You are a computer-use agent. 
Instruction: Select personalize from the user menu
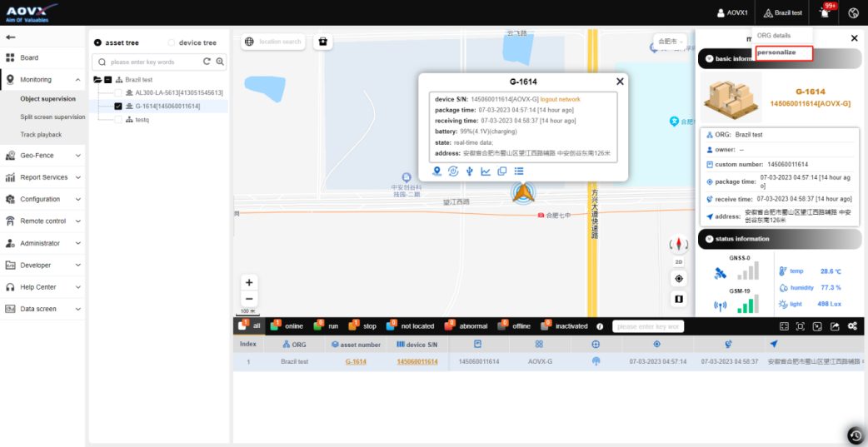[x=776, y=52]
